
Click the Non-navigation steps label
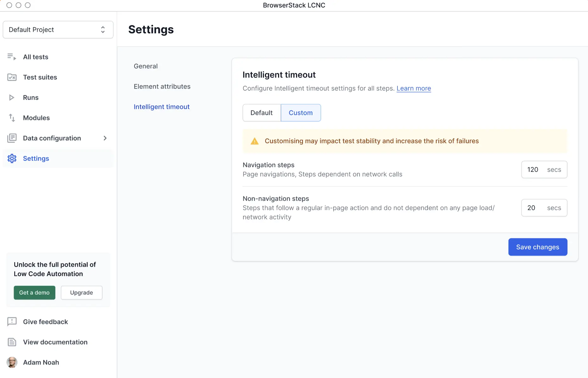(276, 198)
